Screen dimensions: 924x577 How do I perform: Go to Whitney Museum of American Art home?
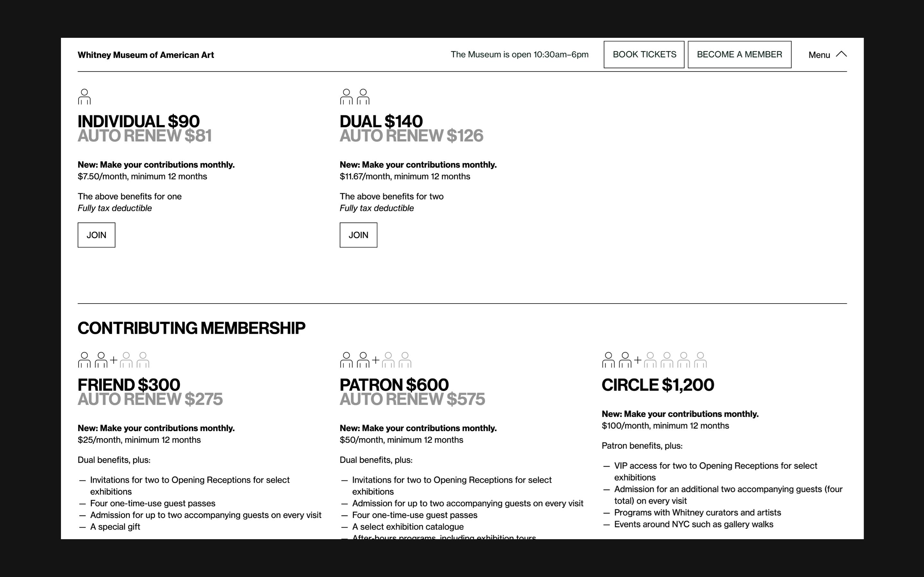145,55
